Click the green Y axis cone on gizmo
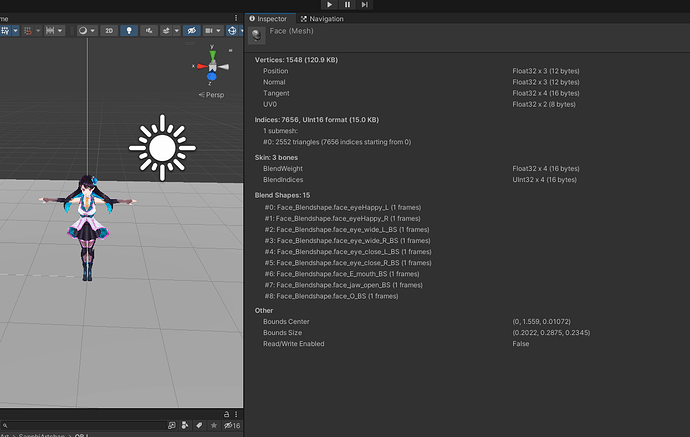This screenshot has height=437, width=690. 213,55
